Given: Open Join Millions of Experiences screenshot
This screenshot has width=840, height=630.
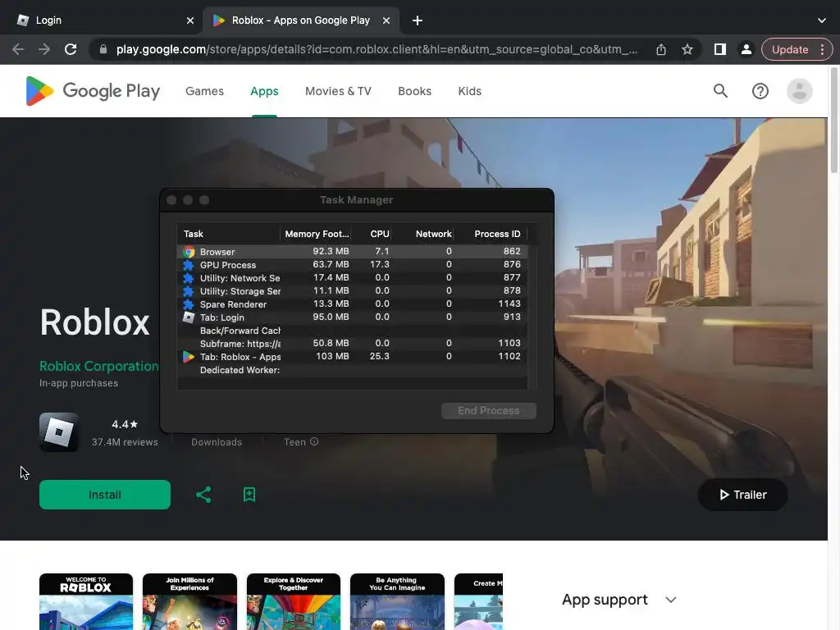Looking at the screenshot, I should click(x=189, y=601).
